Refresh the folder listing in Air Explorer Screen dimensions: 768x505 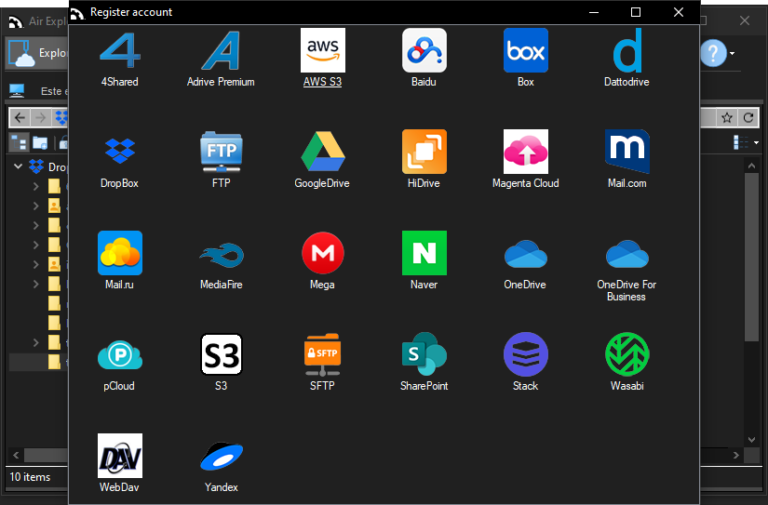pyautogui.click(x=748, y=118)
